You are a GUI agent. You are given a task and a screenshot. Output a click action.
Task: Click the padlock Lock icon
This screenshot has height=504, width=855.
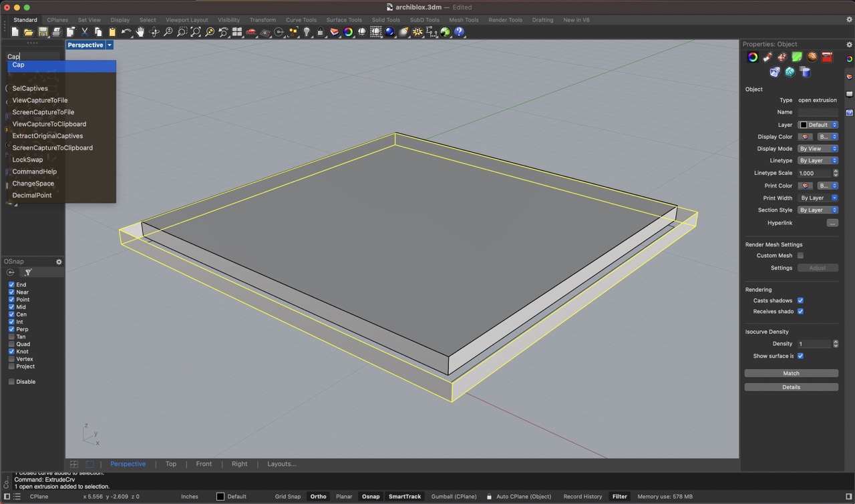point(321,32)
